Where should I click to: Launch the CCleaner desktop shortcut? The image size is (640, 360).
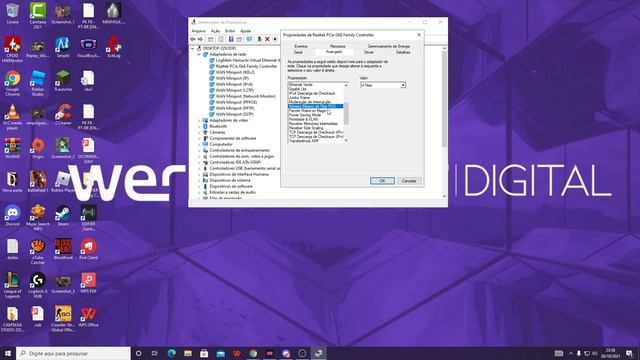(x=63, y=115)
